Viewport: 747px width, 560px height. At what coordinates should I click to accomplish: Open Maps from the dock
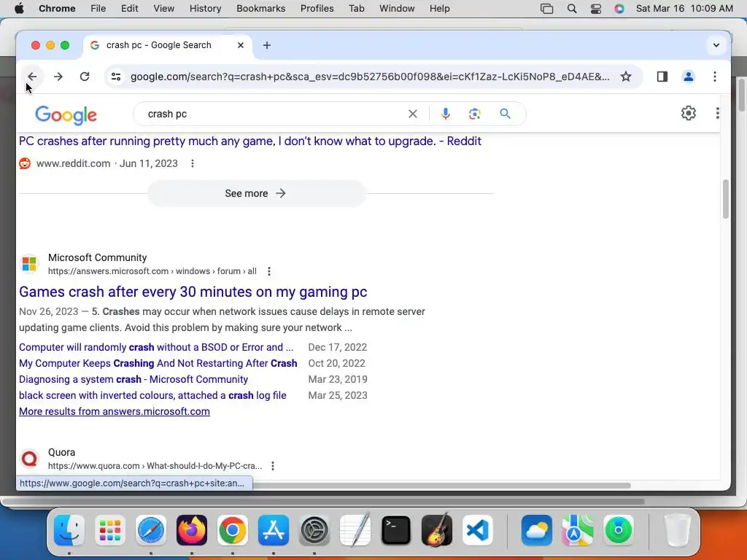click(x=578, y=530)
